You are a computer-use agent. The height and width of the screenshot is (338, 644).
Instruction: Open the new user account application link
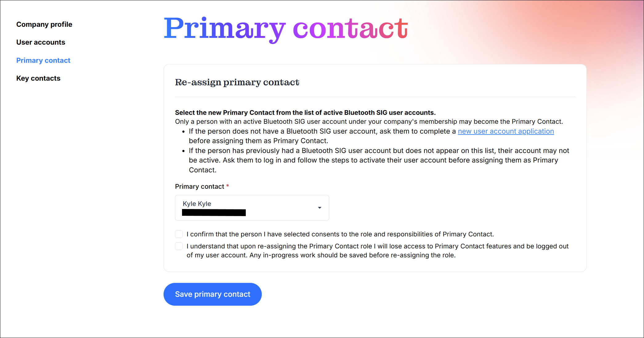point(506,131)
